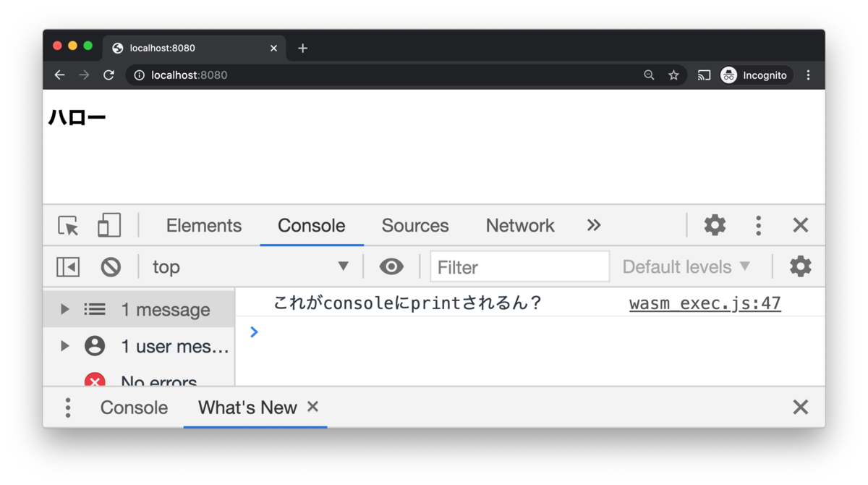This screenshot has height=485, width=868.
Task: Switch to the Network tab
Action: point(520,226)
